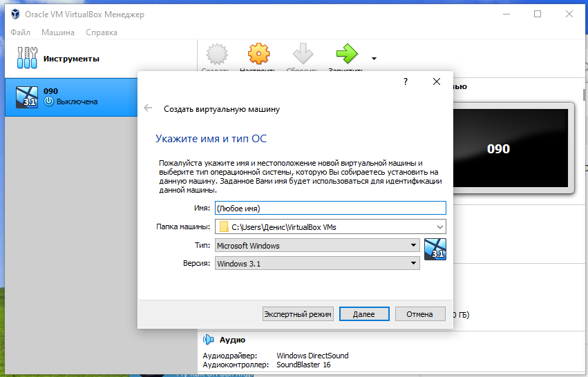Viewport: 588px width, 377px height.
Task: Click the Имя text field
Action: click(x=330, y=208)
